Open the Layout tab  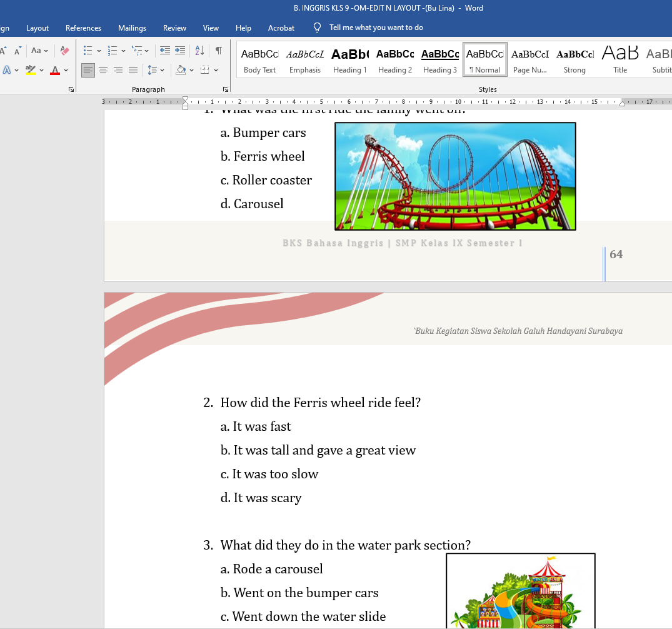pyautogui.click(x=38, y=28)
